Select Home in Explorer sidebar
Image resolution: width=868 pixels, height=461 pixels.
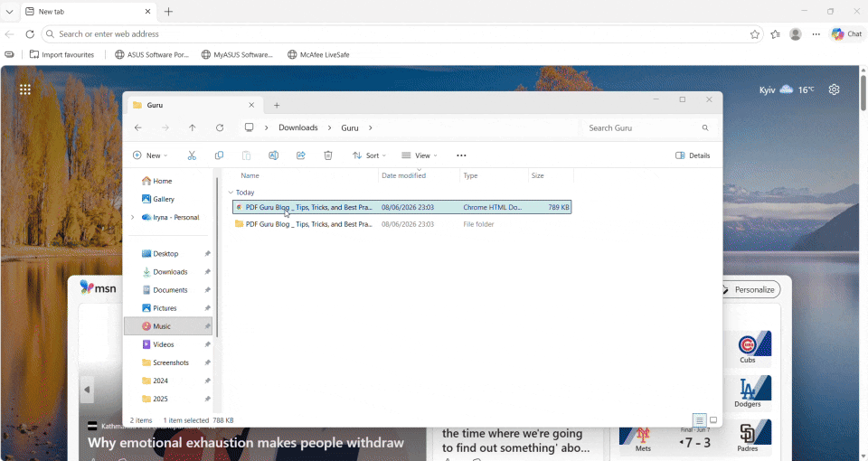[156, 181]
